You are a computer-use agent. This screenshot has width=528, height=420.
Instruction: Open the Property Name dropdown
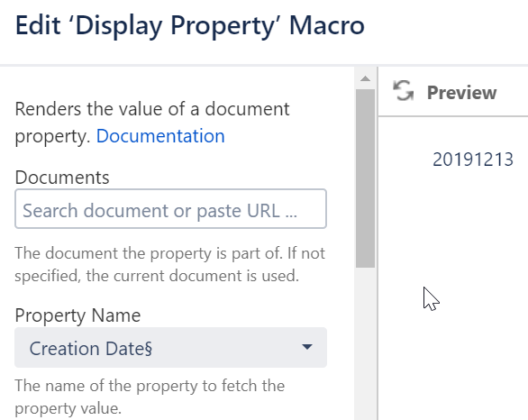point(170,347)
